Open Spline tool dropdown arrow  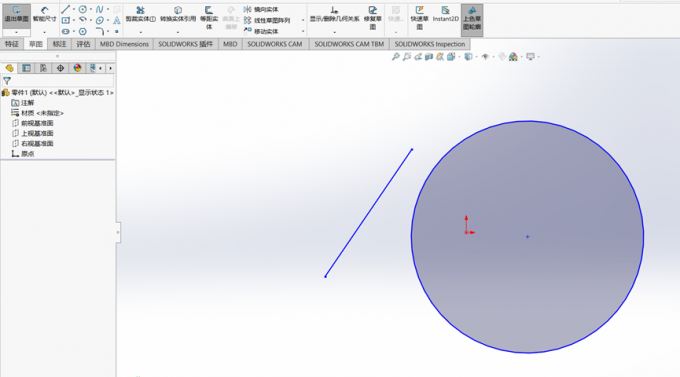coord(108,9)
